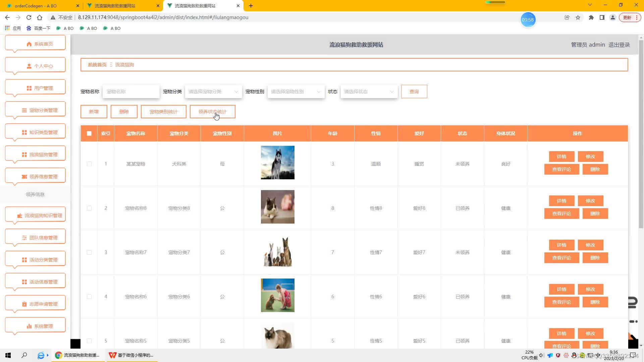
Task: Open 知识类型管理 sidebar menu
Action: click(x=35, y=132)
